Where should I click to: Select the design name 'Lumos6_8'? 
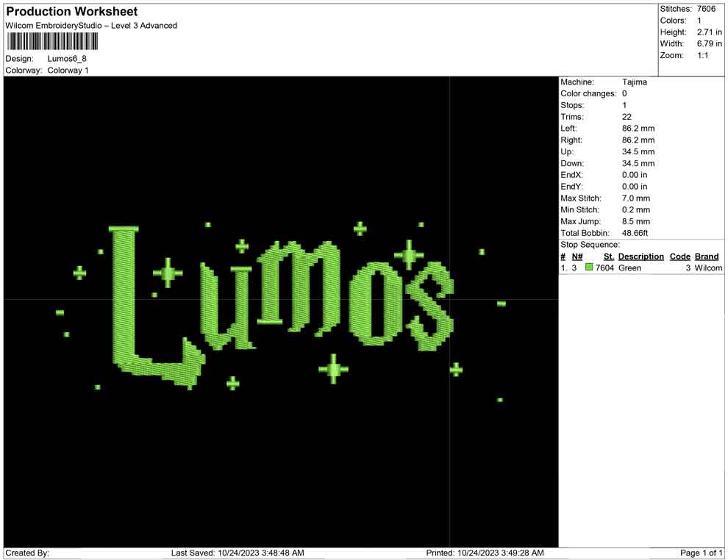click(x=67, y=59)
